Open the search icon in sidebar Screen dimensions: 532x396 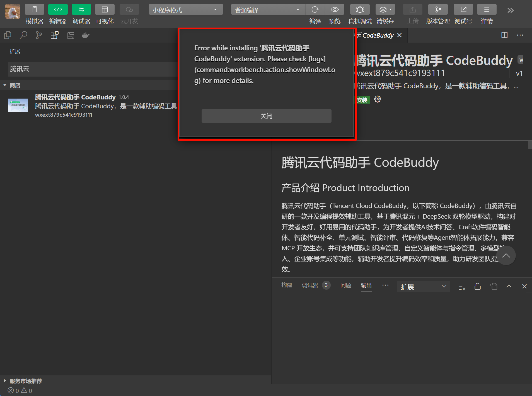23,35
